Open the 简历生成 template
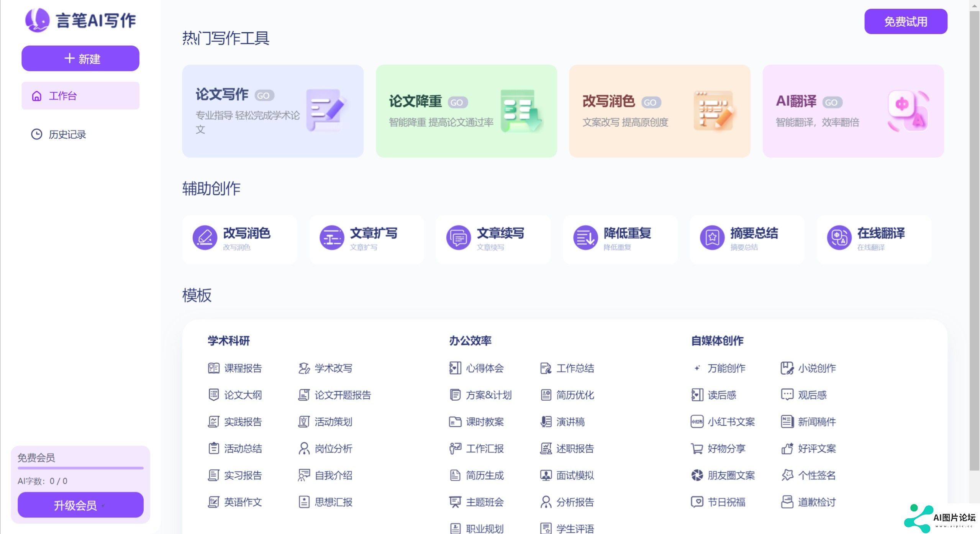Image resolution: width=980 pixels, height=534 pixels. (x=476, y=475)
